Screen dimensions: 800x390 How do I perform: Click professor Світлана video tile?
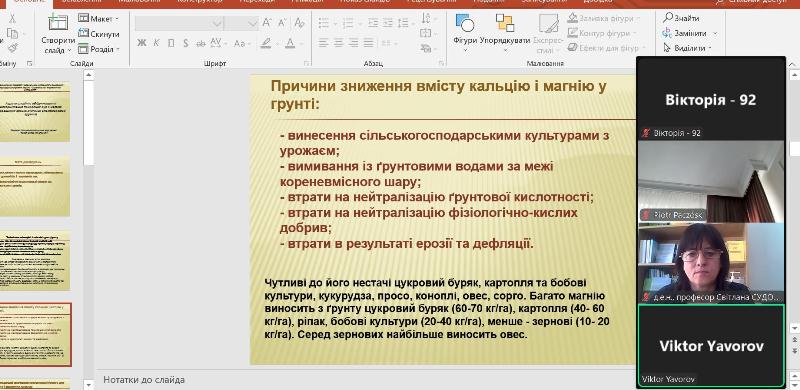click(710, 263)
